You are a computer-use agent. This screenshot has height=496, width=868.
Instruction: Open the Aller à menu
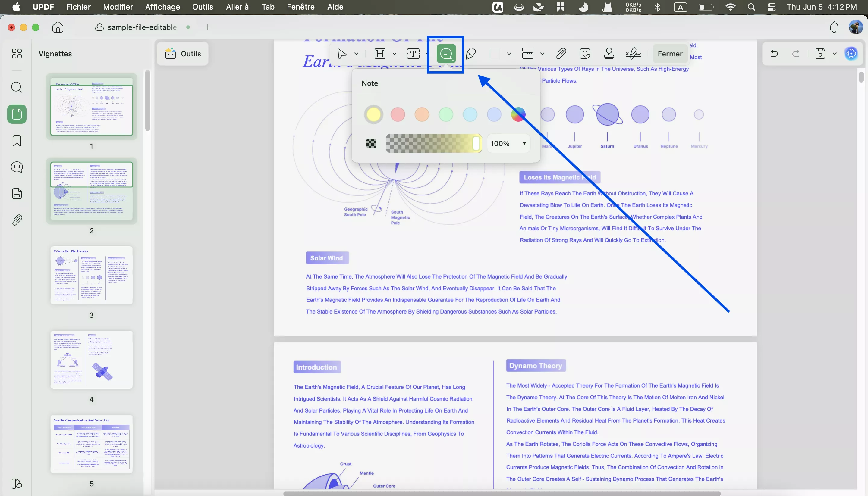point(237,7)
